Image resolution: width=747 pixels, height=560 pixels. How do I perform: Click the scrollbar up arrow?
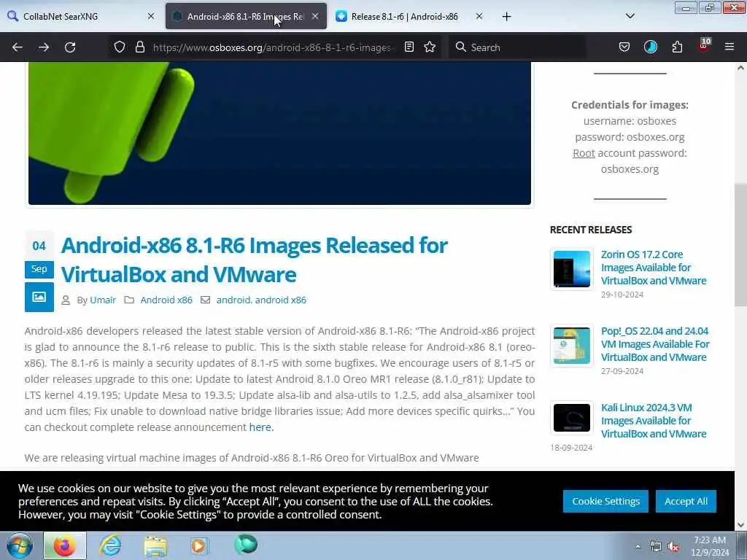[741, 68]
